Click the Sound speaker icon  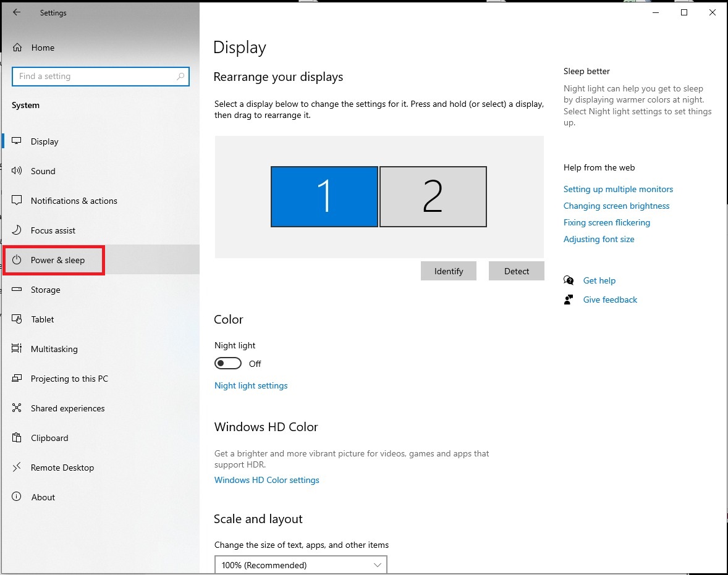pos(17,171)
